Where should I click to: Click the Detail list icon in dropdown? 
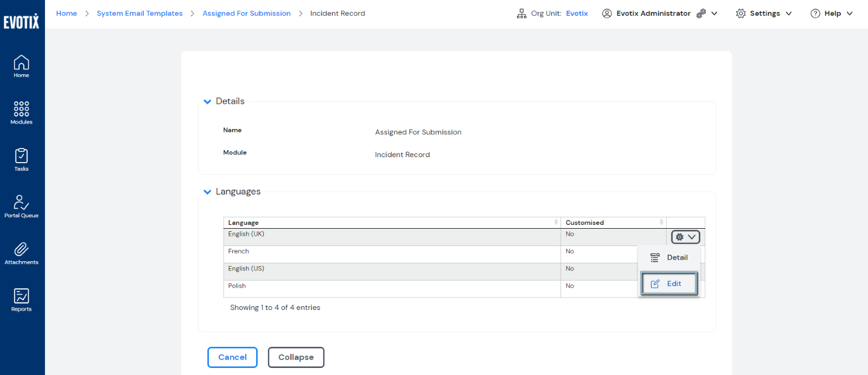[655, 257]
